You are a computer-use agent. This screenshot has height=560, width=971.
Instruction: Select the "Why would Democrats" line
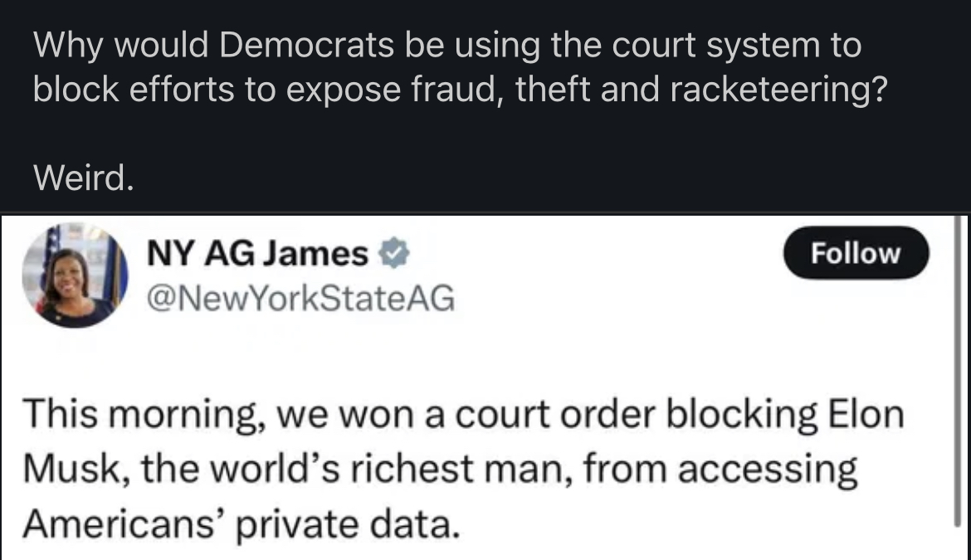447,46
